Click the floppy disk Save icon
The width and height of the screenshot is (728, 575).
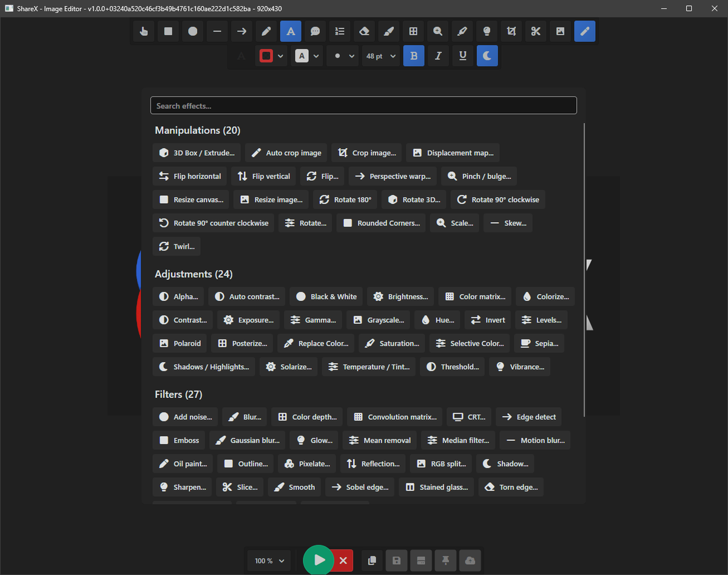[397, 560]
